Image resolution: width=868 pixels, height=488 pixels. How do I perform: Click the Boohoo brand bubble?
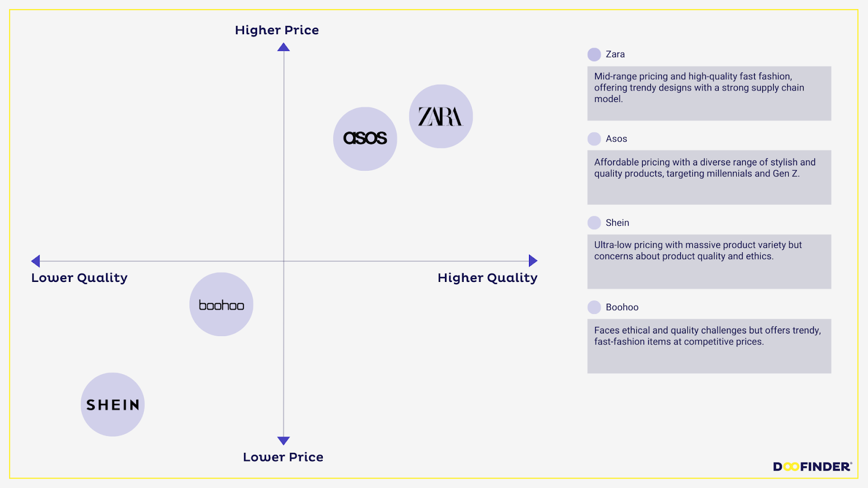click(x=221, y=304)
